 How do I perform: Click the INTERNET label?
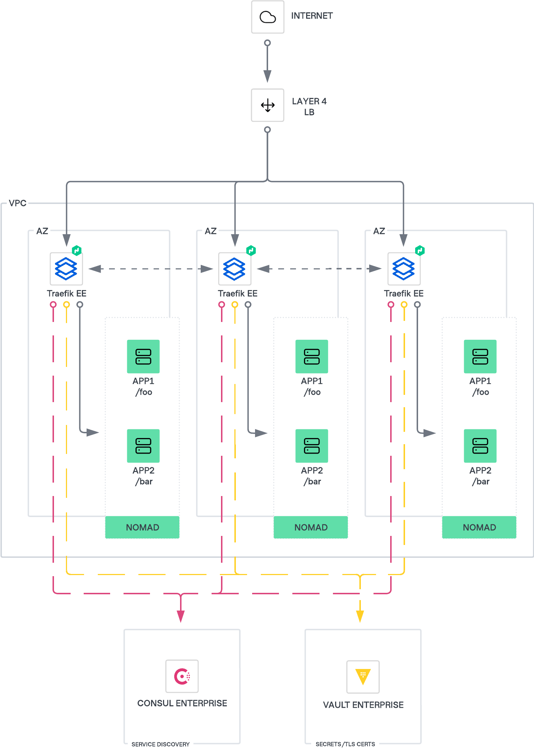click(x=312, y=16)
